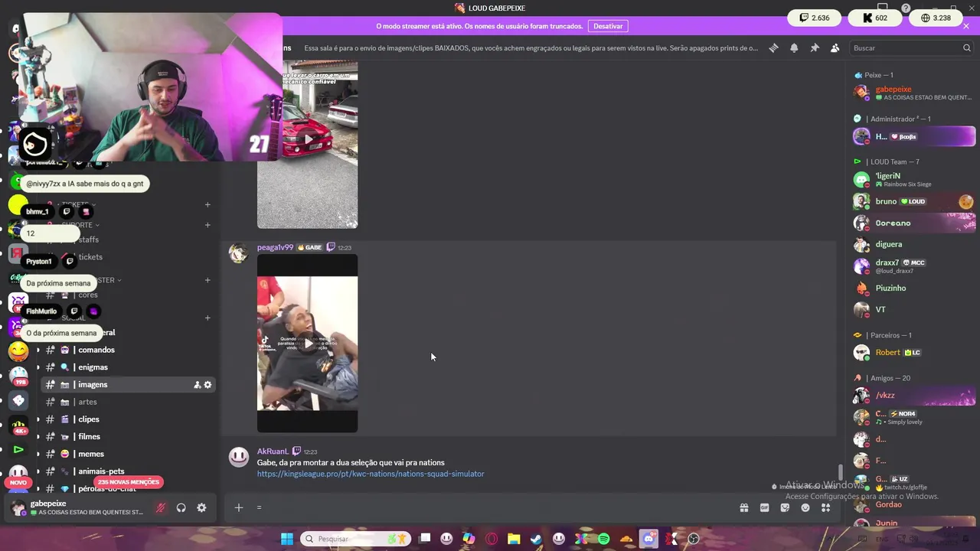Viewport: 980px width, 551px height.
Task: Click the AkRuanL username
Action: [x=273, y=452]
